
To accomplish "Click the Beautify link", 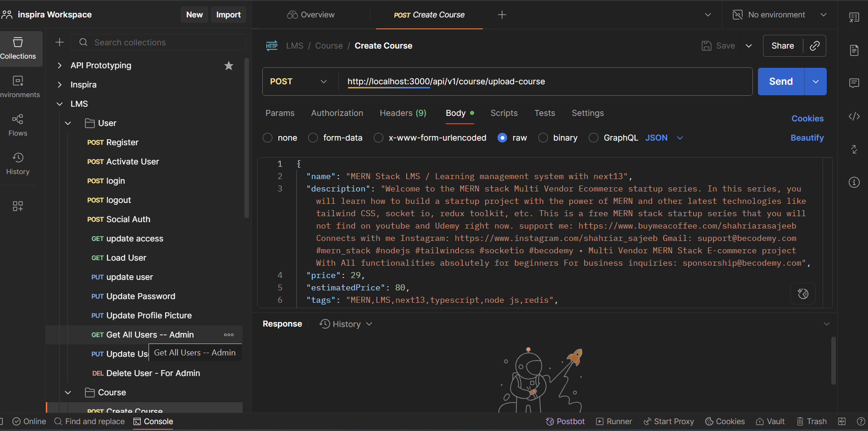I will [807, 138].
